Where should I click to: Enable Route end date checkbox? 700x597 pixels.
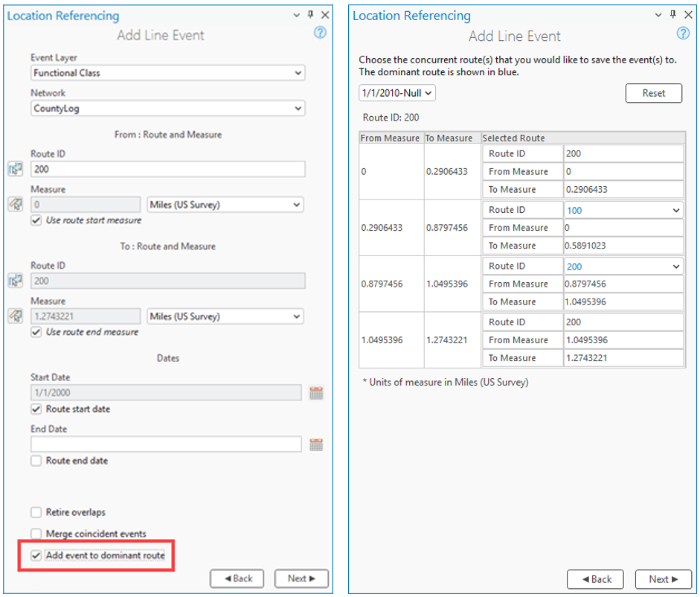pos(36,461)
